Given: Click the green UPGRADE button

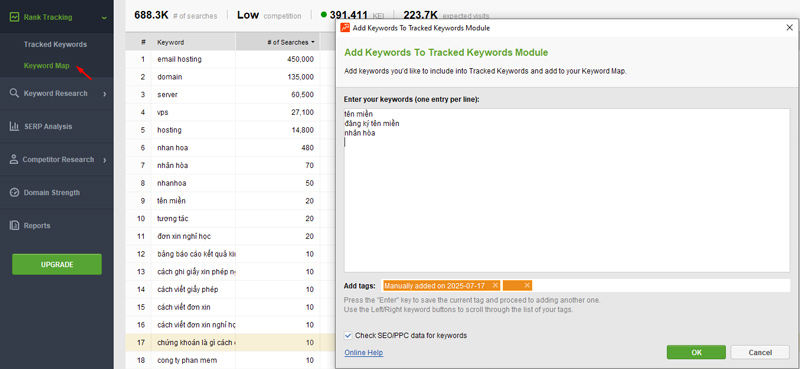Looking at the screenshot, I should [57, 264].
